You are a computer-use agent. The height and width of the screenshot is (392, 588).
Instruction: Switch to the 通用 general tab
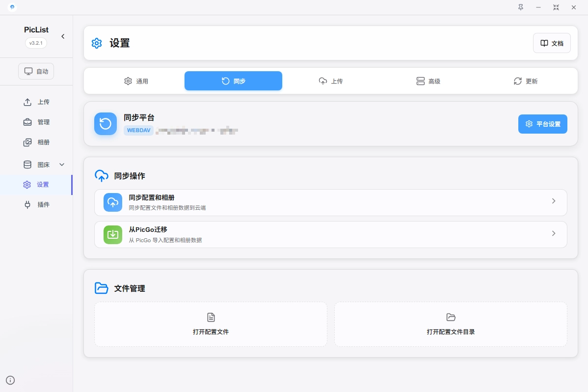coord(135,81)
